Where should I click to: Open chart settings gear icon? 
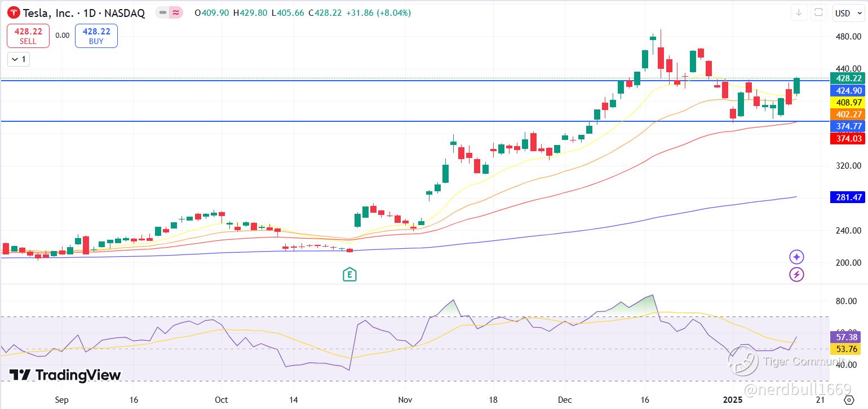pos(849,400)
